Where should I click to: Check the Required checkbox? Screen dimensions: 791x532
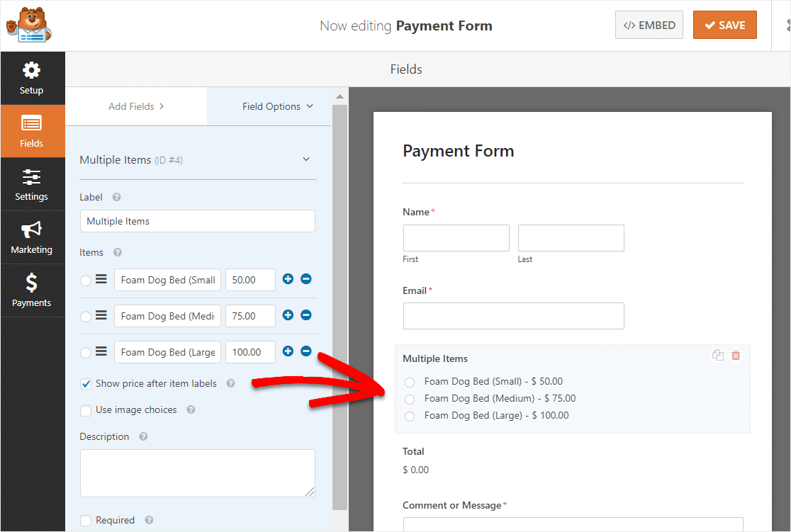click(86, 521)
